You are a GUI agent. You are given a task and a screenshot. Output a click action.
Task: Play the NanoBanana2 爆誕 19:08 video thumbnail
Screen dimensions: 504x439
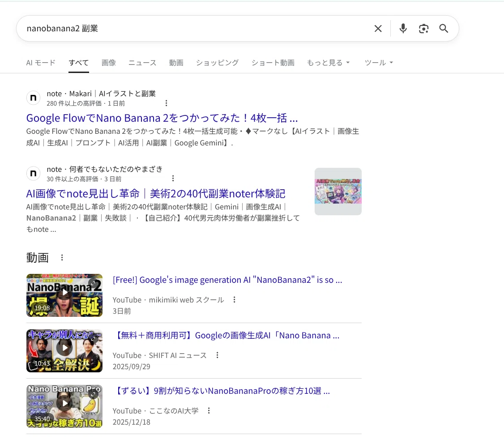64,295
